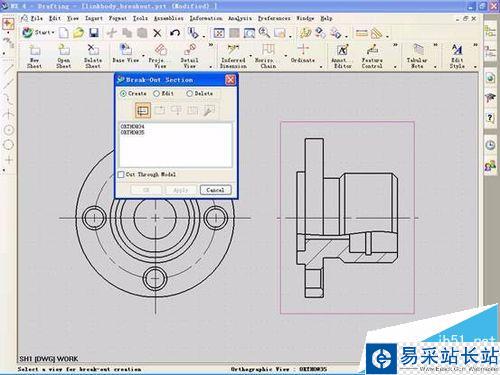
Task: Select the Edit radio button
Action: pos(156,94)
